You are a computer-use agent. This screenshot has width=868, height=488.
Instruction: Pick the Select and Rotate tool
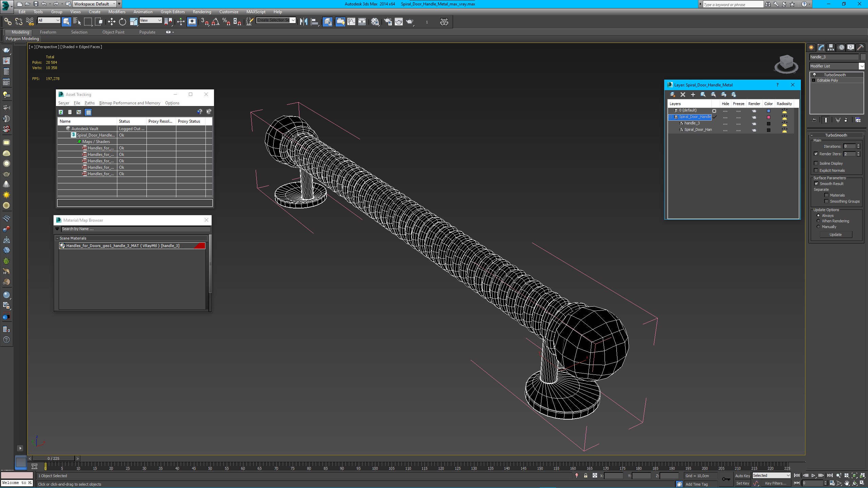click(x=122, y=22)
